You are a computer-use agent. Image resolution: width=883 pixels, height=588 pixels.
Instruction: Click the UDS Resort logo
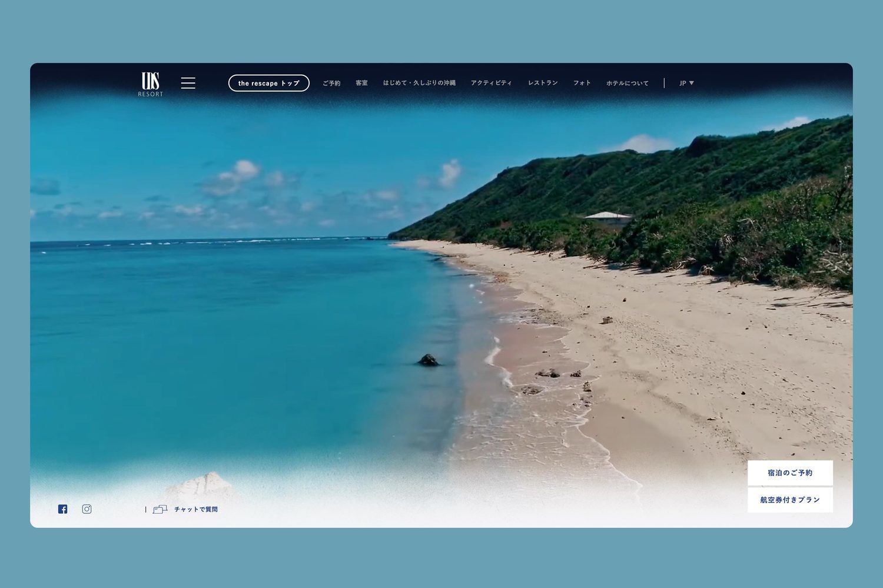pos(151,84)
